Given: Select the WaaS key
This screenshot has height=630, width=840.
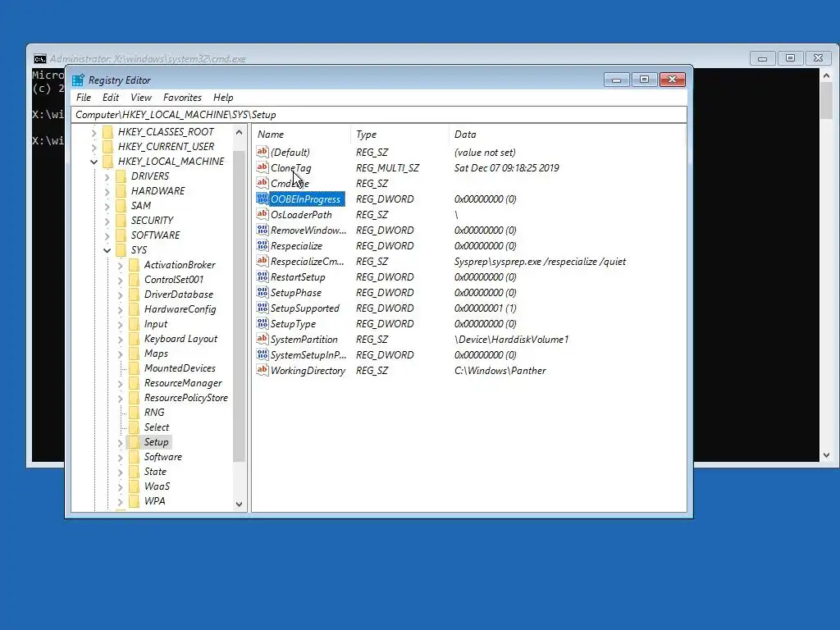Looking at the screenshot, I should (x=157, y=486).
